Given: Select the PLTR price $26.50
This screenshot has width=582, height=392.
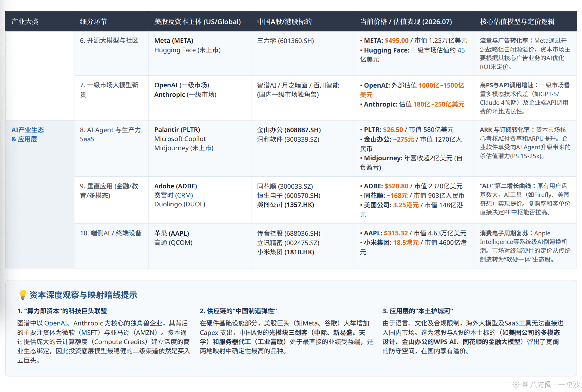Looking at the screenshot, I should (x=393, y=130).
